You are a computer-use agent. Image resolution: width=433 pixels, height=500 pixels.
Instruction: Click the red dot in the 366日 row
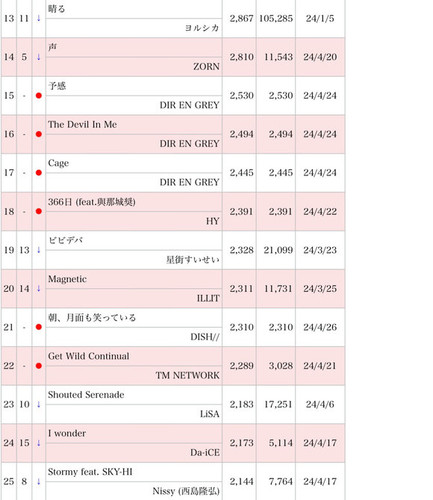click(x=39, y=211)
